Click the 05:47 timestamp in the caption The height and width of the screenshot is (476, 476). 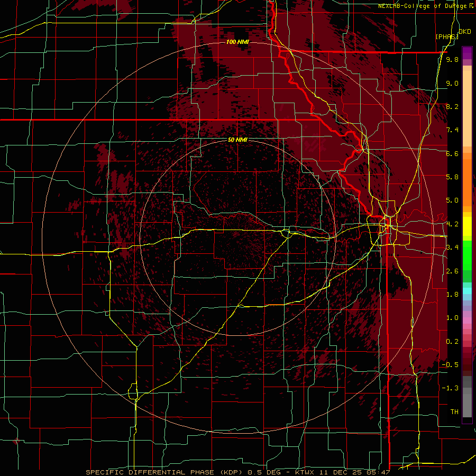tap(379, 472)
